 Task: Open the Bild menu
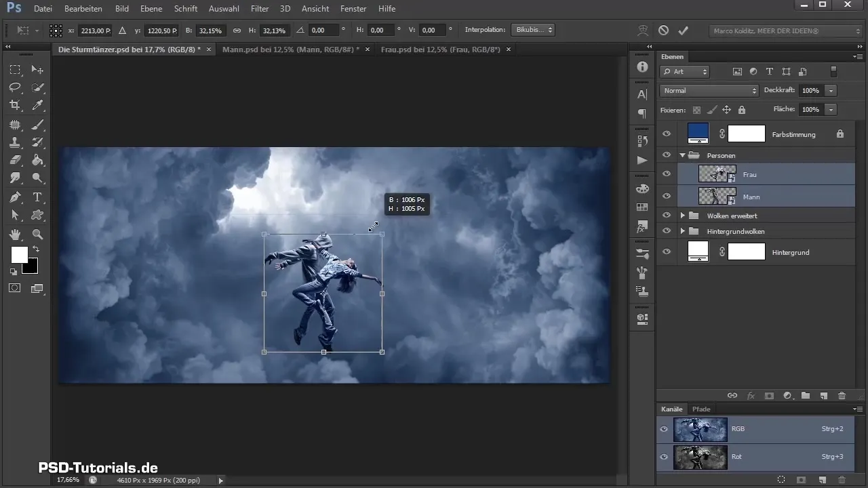tap(122, 9)
